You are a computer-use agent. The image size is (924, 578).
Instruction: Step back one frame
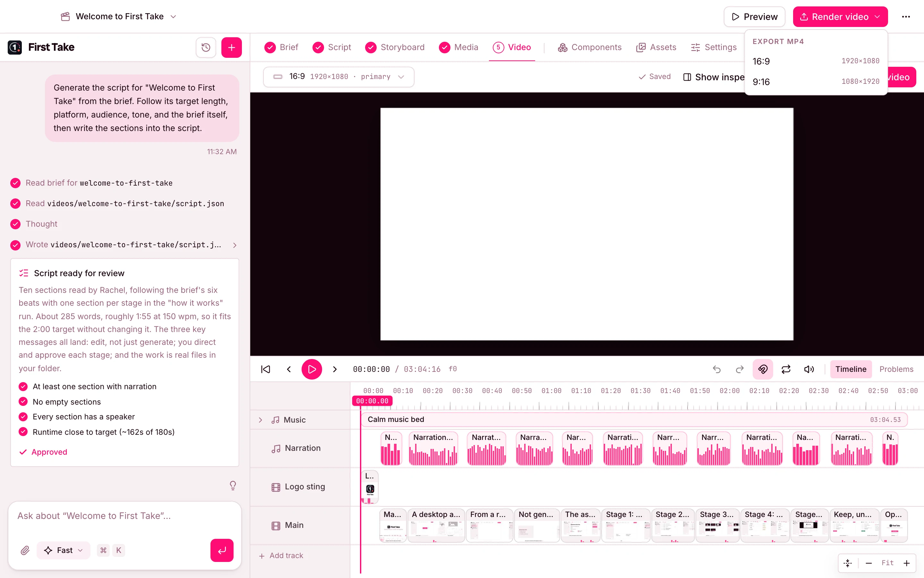(x=289, y=369)
